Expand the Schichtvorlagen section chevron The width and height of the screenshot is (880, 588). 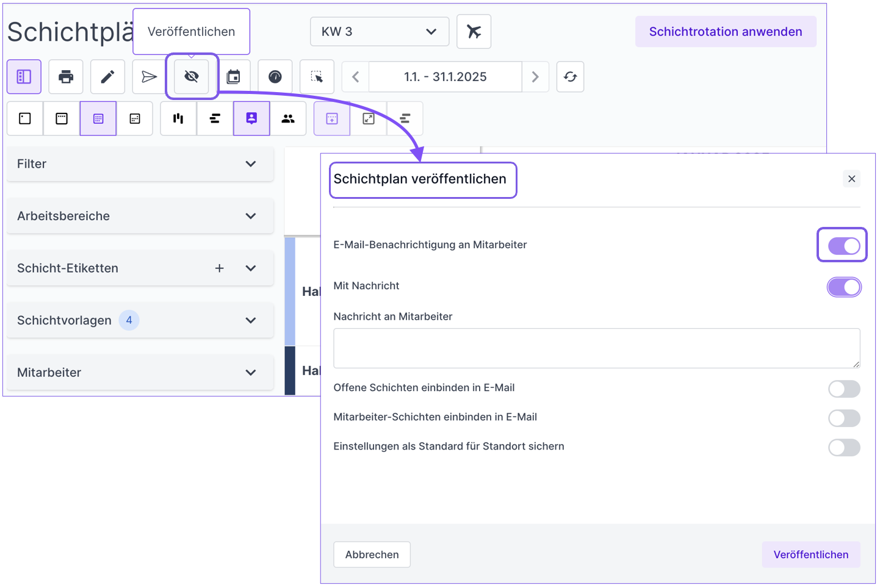251,320
